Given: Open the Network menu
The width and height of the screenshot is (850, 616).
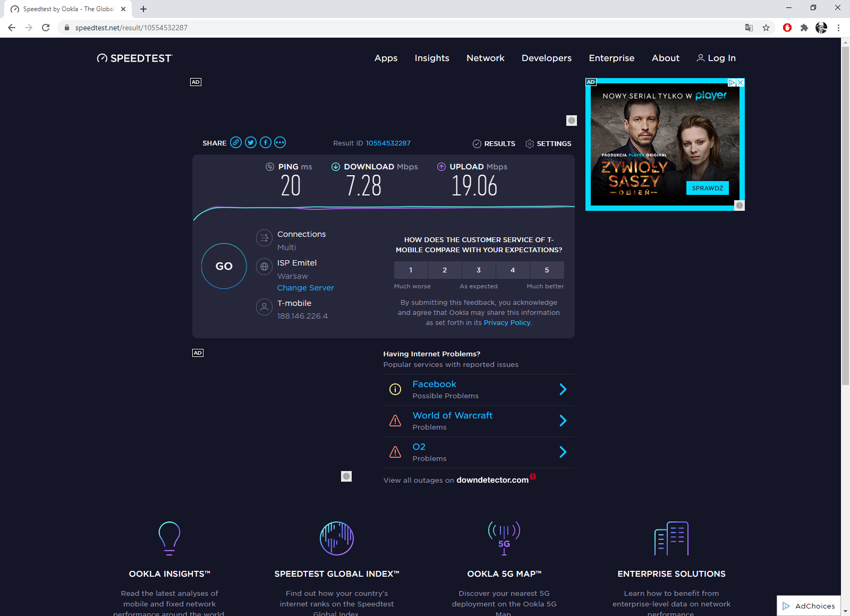Looking at the screenshot, I should point(486,58).
